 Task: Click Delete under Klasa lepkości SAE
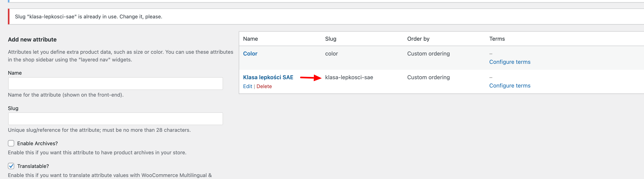(x=264, y=86)
